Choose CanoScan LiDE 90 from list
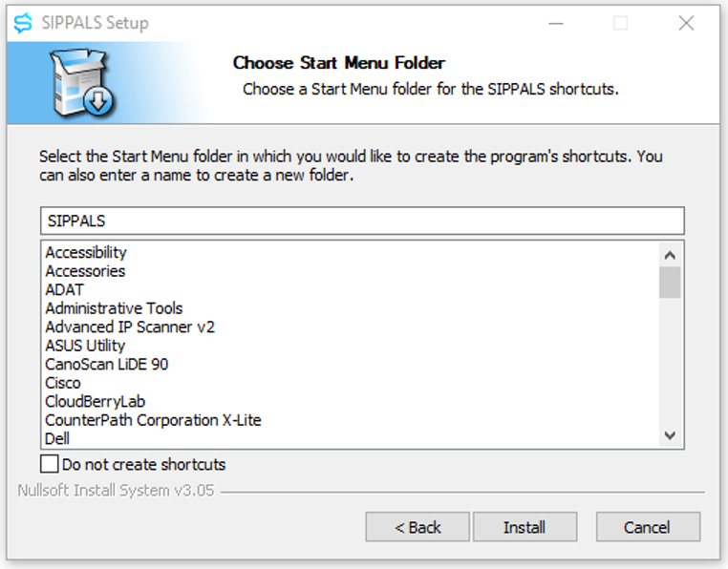Viewport: 728px width, 569px height. (x=106, y=364)
